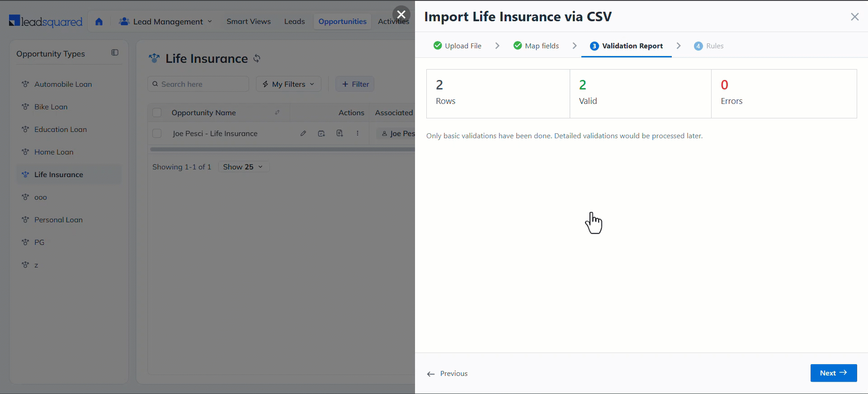Open more actions menu in Joe Pesci row

[358, 133]
